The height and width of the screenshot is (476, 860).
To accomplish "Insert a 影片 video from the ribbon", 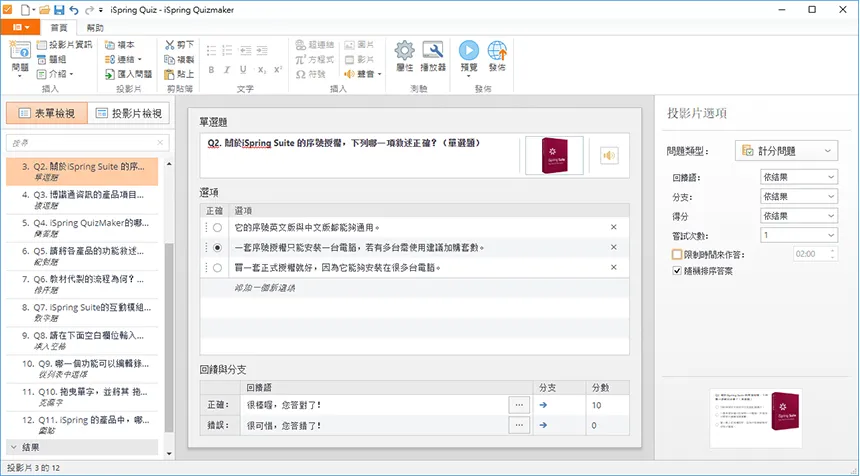I will point(359,59).
